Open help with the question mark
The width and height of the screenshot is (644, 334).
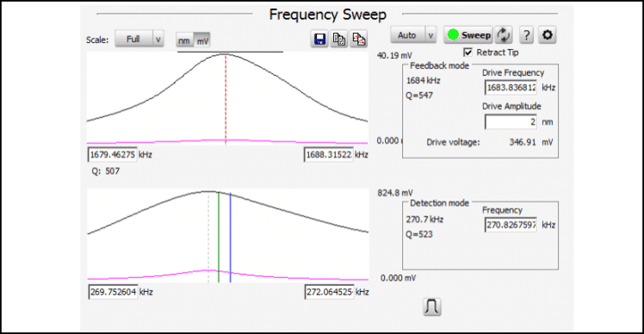coord(527,35)
